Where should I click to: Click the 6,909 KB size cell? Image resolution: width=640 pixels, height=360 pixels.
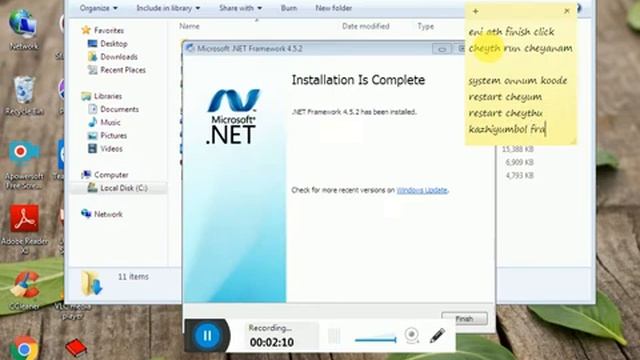pyautogui.click(x=519, y=162)
